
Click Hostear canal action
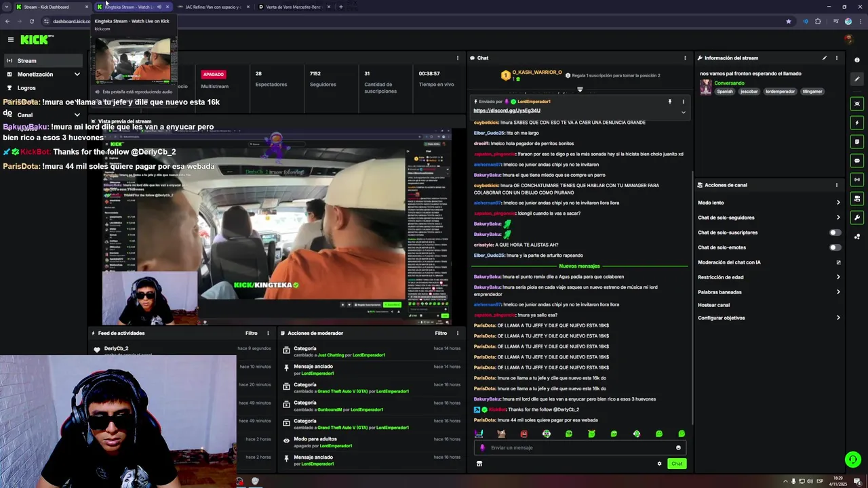[713, 305]
